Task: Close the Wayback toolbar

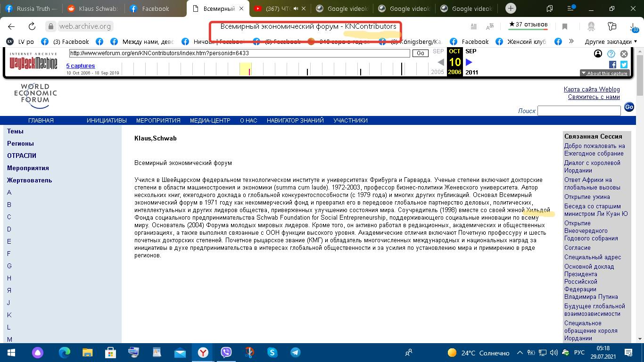Action: point(624,54)
